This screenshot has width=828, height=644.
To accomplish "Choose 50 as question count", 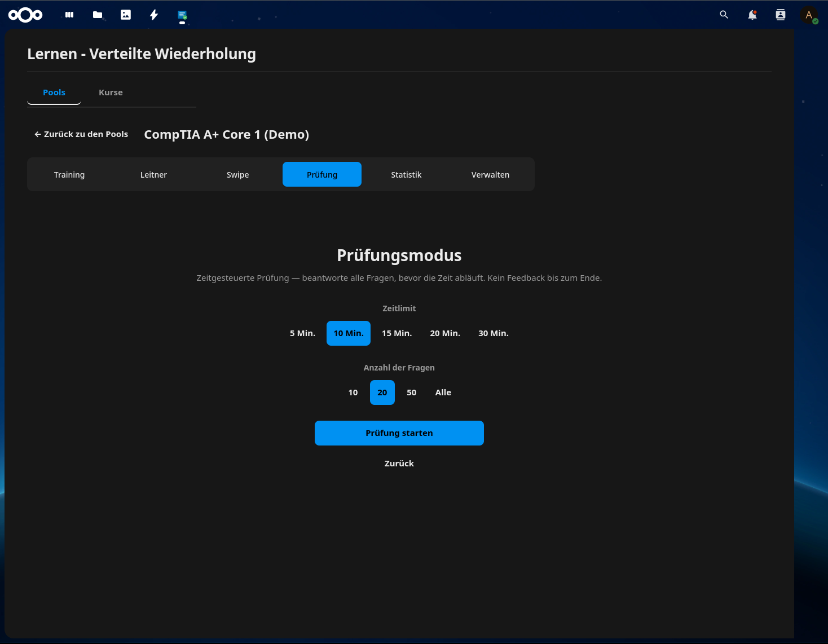I will click(x=411, y=392).
